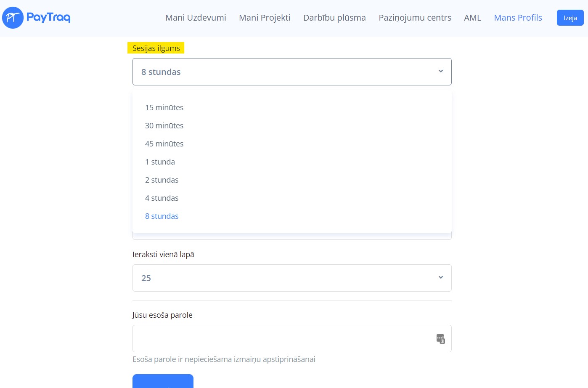Select the 45 minūtes option

[164, 144]
